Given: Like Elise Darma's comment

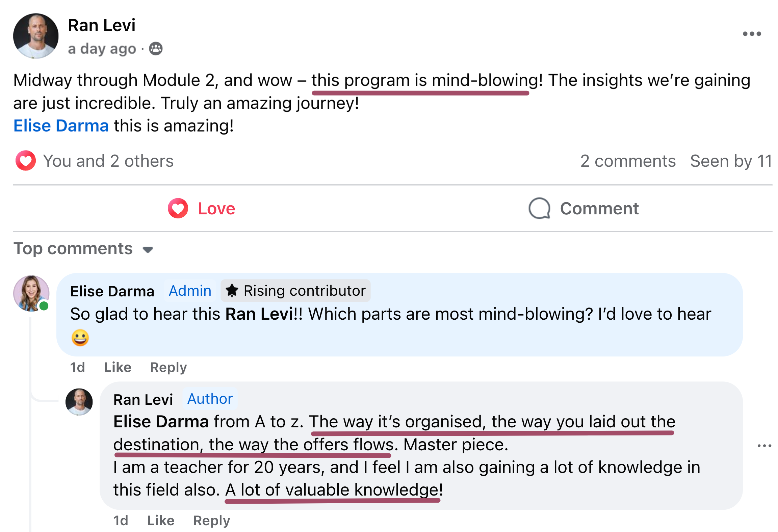Looking at the screenshot, I should pos(118,367).
